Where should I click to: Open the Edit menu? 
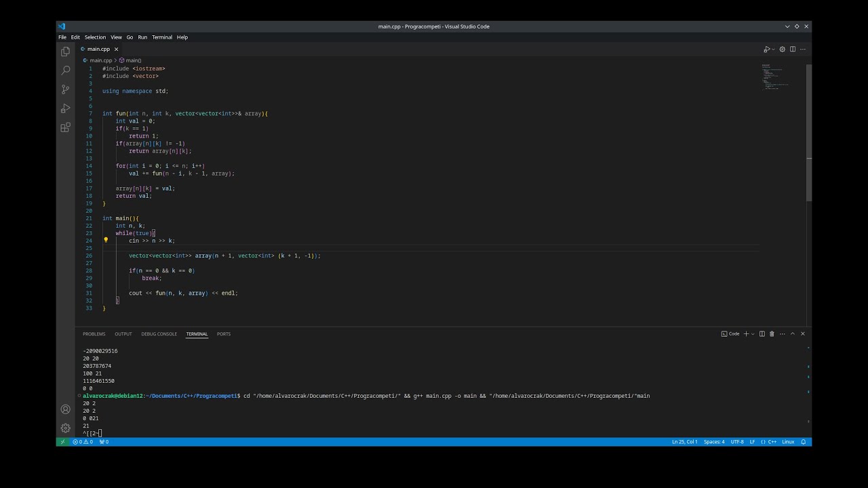(75, 37)
